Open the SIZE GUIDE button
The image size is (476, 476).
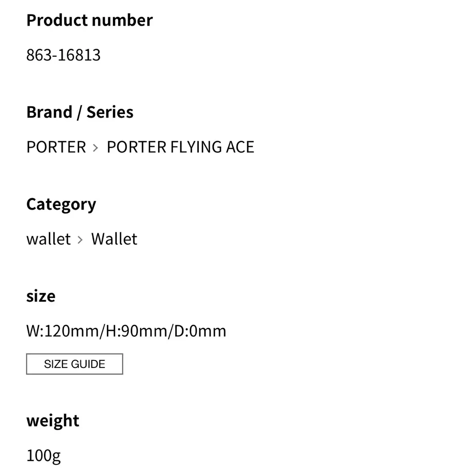[74, 364]
